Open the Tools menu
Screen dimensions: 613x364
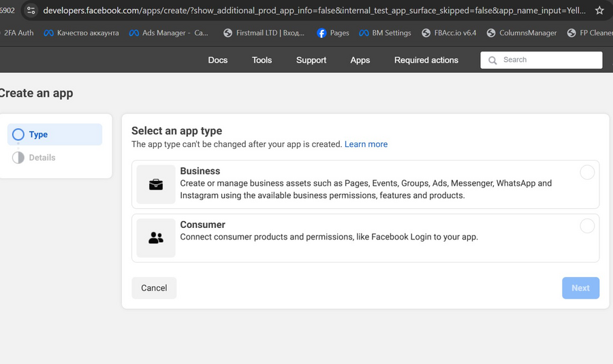point(262,60)
